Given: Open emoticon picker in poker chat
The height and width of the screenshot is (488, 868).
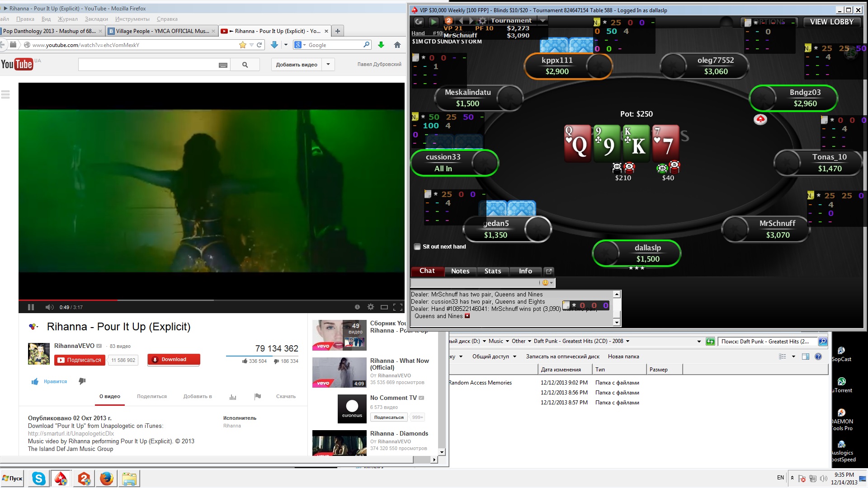Looking at the screenshot, I should tap(547, 283).
